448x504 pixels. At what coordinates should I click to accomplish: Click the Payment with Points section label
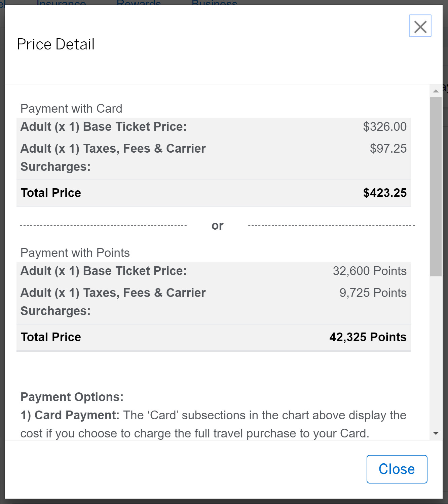pos(75,253)
